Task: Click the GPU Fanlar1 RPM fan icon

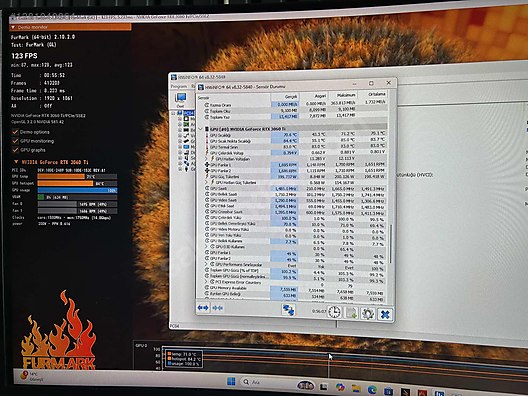Action: pos(207,165)
